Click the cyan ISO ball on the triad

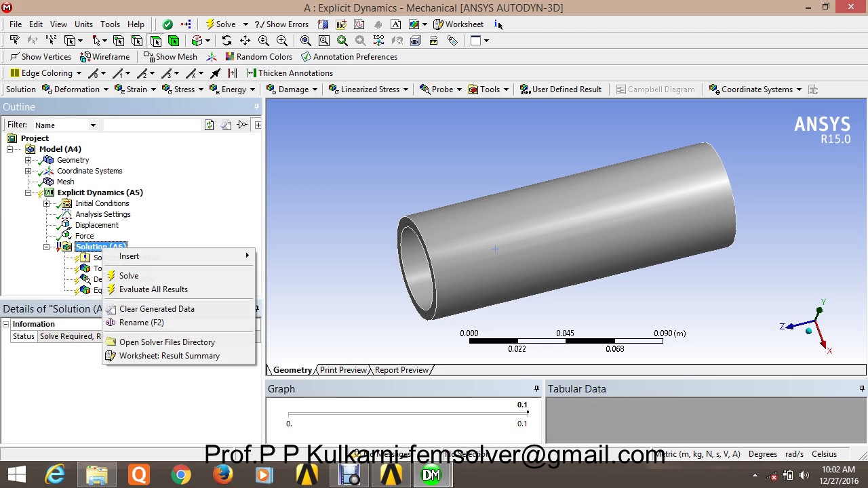pyautogui.click(x=808, y=331)
